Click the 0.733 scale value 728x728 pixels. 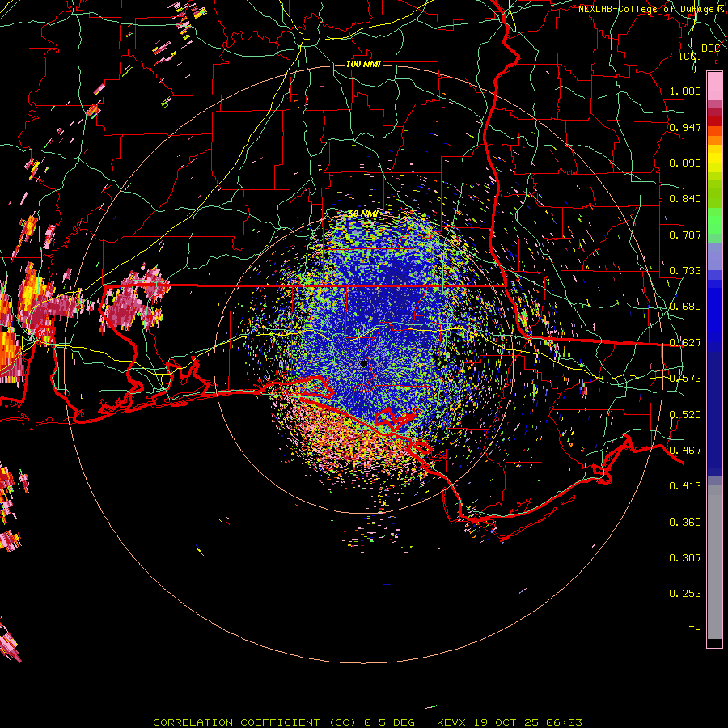click(685, 271)
